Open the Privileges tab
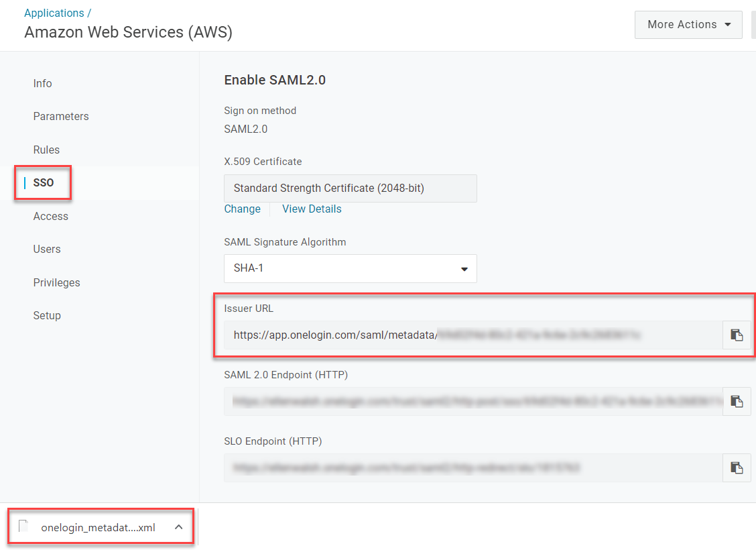 (56, 282)
